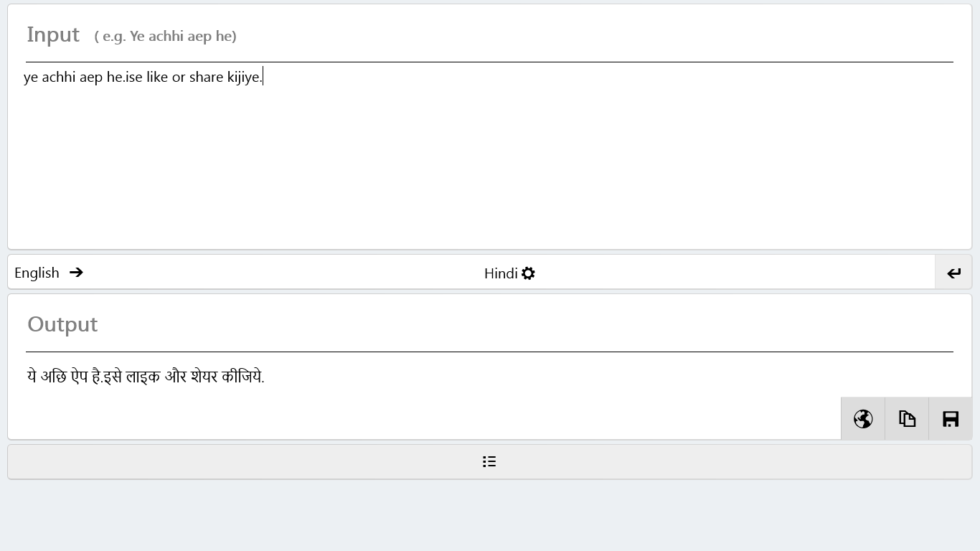This screenshot has height=551, width=980.
Task: Click the word 'achhi' in input text
Action: pyautogui.click(x=58, y=77)
